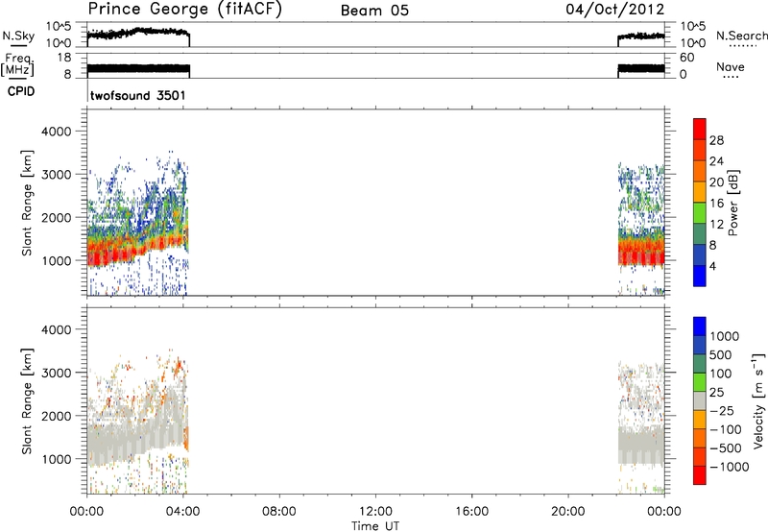This screenshot has width=768, height=532.
Task: Click the sky-noise trace before 04:00
Action: [x=138, y=34]
